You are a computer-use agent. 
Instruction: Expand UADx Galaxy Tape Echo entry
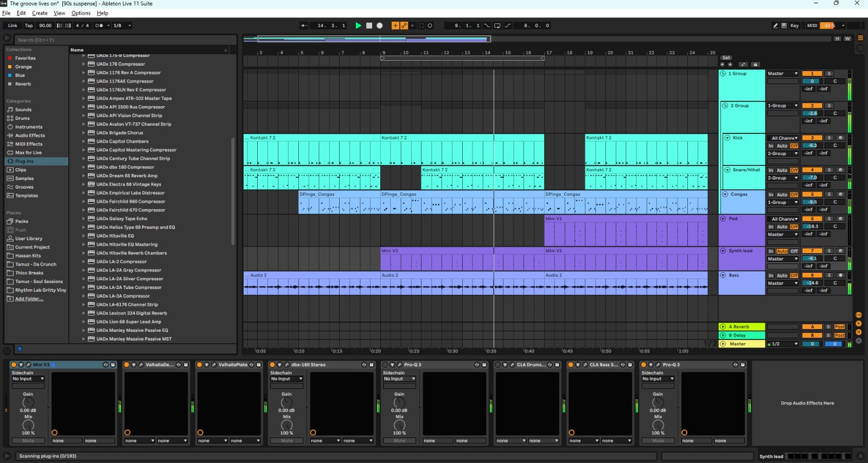click(84, 218)
